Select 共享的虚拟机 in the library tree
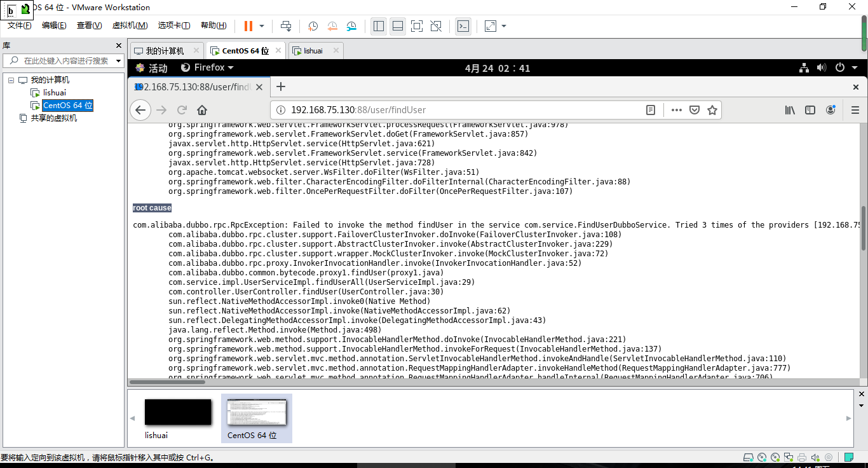The image size is (868, 468). pyautogui.click(x=54, y=118)
